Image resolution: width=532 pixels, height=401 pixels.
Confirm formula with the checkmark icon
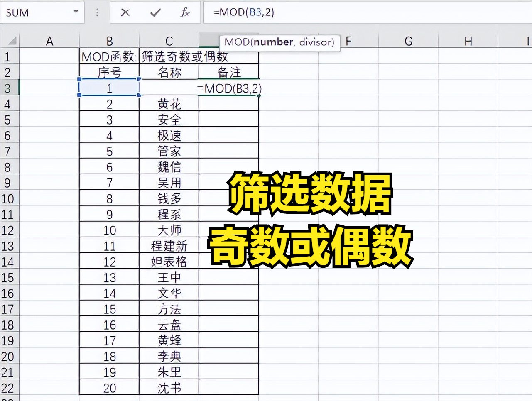pos(155,12)
